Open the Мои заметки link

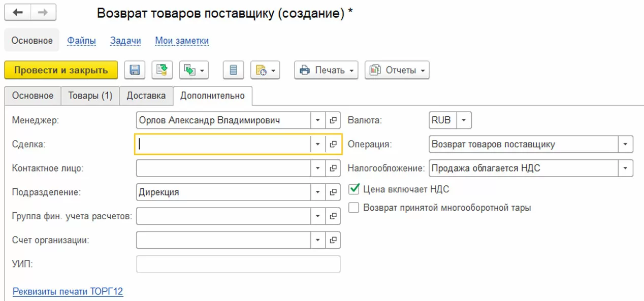(x=182, y=41)
